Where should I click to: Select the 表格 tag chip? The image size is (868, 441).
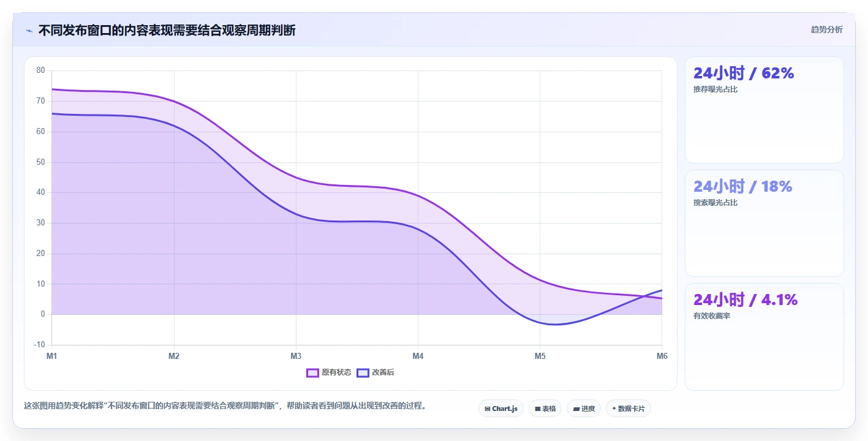pos(545,409)
